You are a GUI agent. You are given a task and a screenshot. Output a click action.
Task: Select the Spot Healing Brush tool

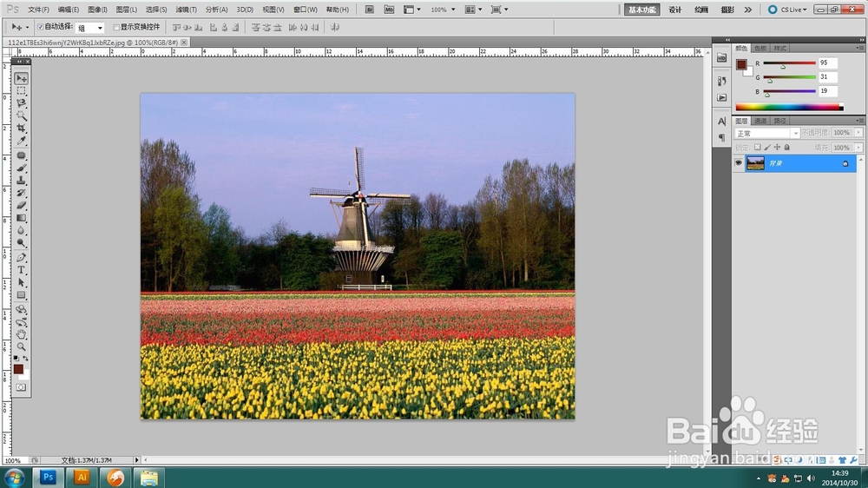click(x=21, y=155)
